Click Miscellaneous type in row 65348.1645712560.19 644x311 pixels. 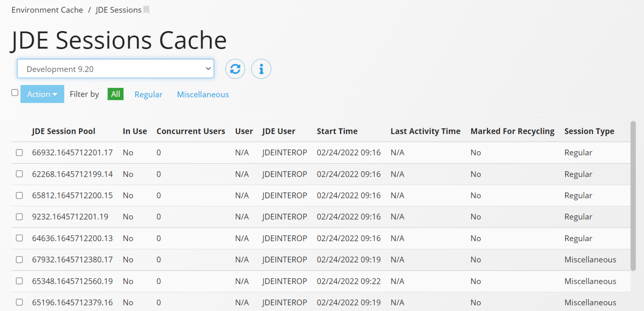pos(590,281)
